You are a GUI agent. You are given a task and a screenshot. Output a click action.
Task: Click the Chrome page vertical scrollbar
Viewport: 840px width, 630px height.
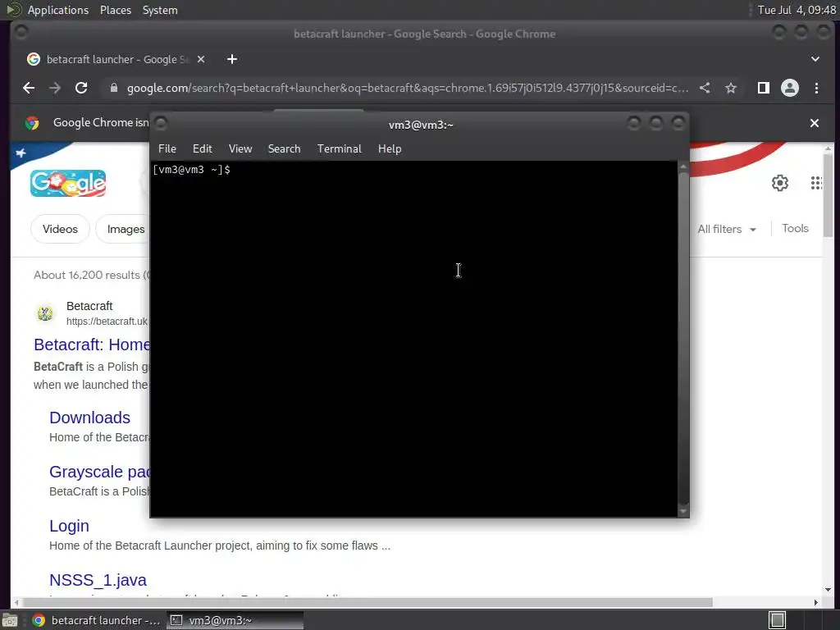point(829,194)
